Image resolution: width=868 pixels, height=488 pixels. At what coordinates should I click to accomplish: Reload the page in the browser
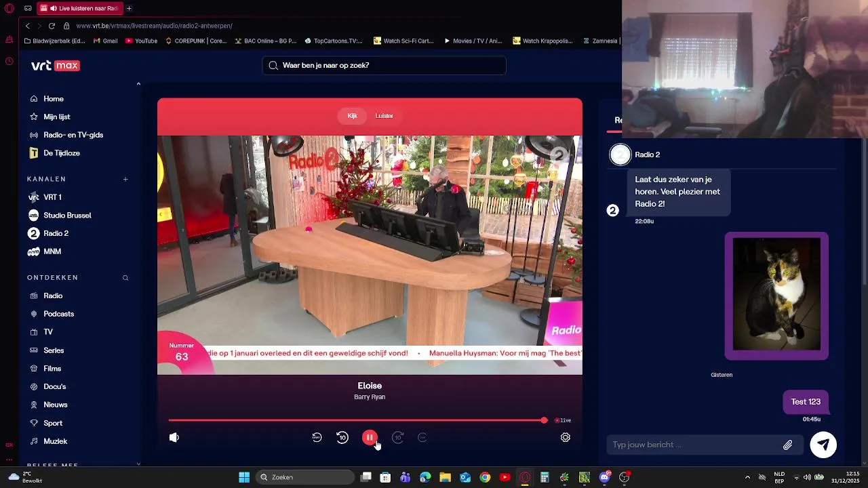pyautogui.click(x=52, y=26)
